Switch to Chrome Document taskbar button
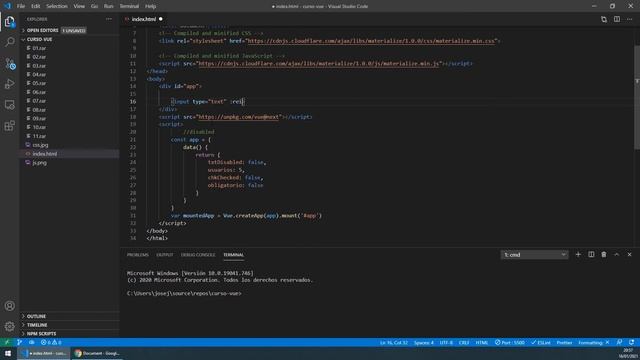This screenshot has width=640, height=360. [x=97, y=353]
